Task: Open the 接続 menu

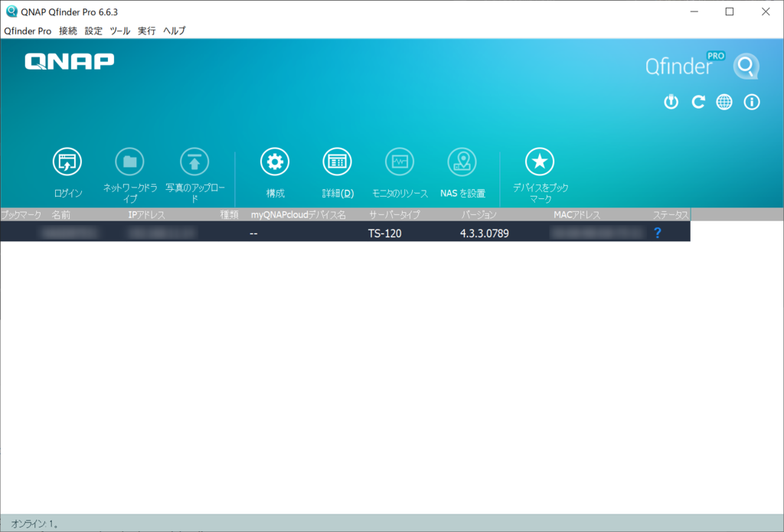Action: 68,31
